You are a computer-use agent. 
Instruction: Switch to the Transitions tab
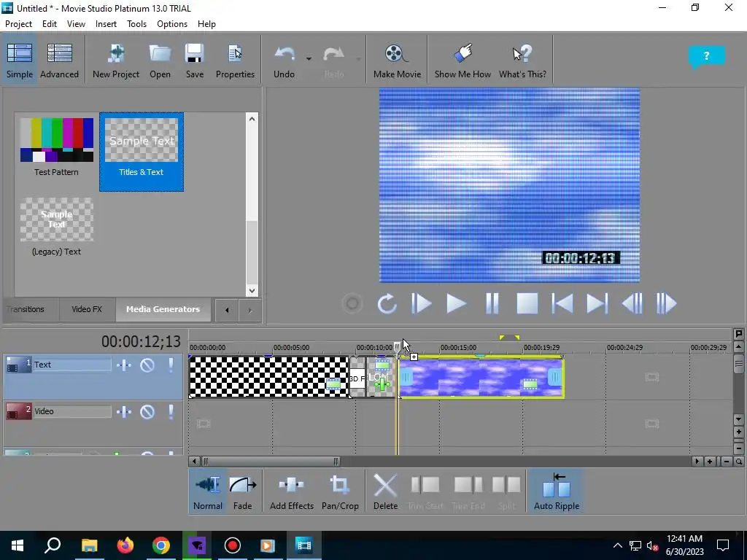[x=27, y=309]
